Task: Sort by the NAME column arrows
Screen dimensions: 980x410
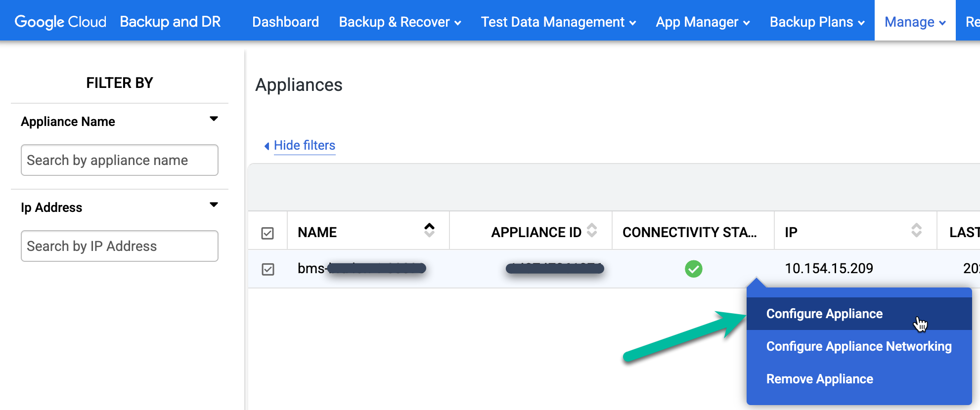Action: (429, 230)
